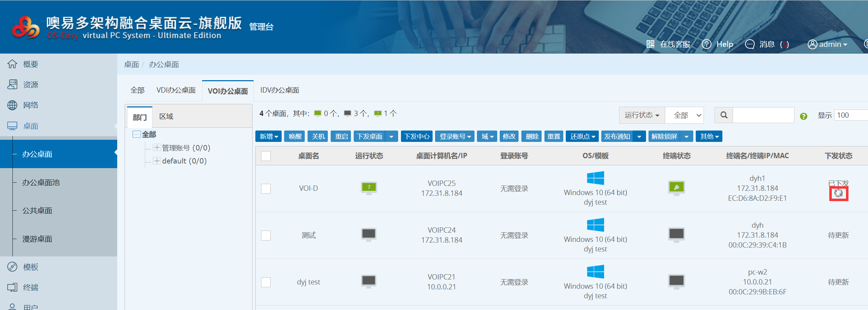
Task: Switch to the IDV办公桌面 tab
Action: coord(280,90)
